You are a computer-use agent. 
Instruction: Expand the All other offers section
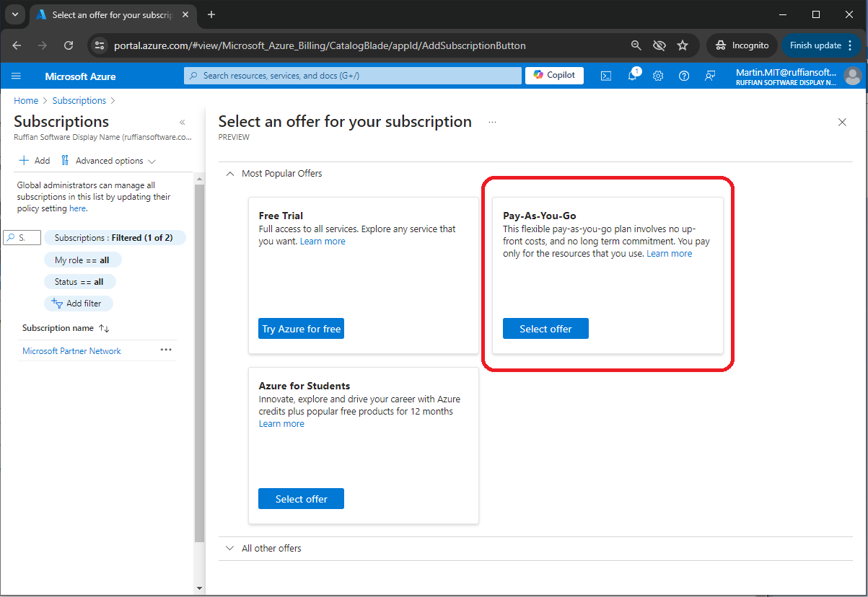click(230, 549)
